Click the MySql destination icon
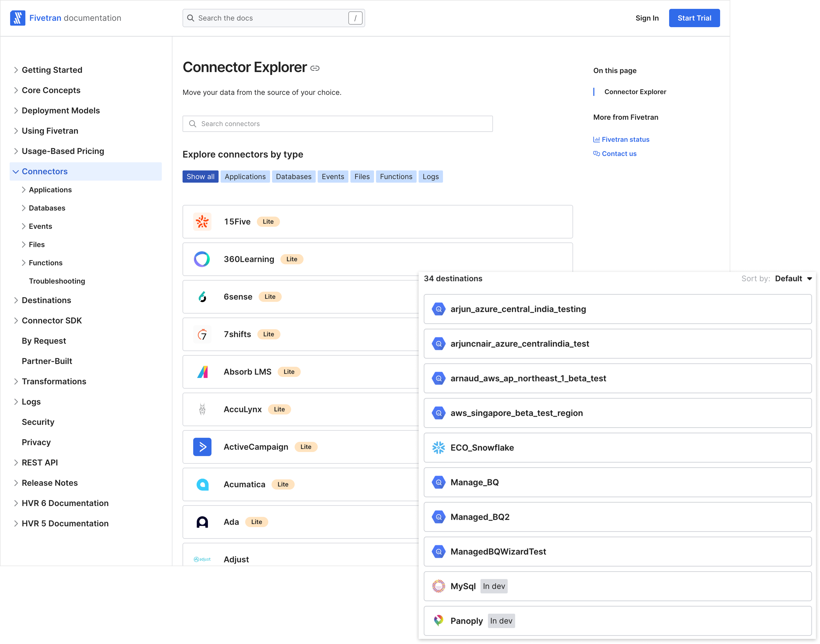Image resolution: width=820 pixels, height=644 pixels. coord(438,587)
